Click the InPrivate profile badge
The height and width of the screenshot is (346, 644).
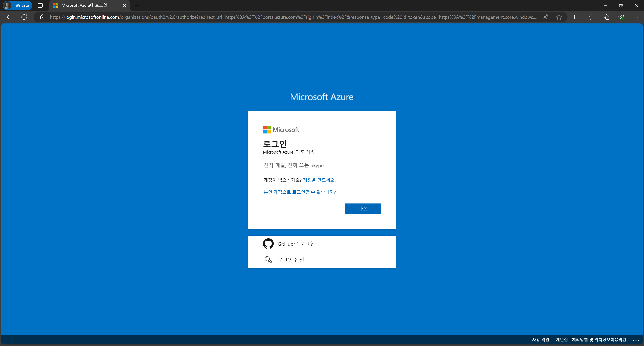[x=17, y=5]
